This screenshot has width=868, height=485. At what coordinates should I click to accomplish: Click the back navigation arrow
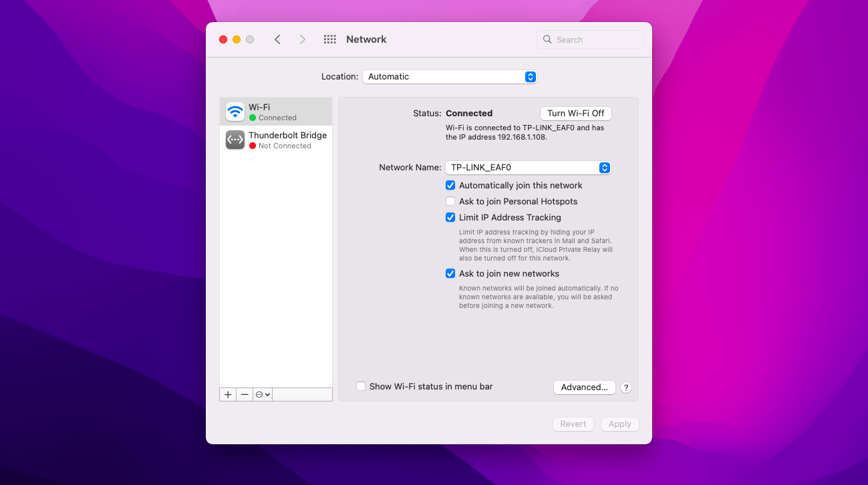click(277, 39)
